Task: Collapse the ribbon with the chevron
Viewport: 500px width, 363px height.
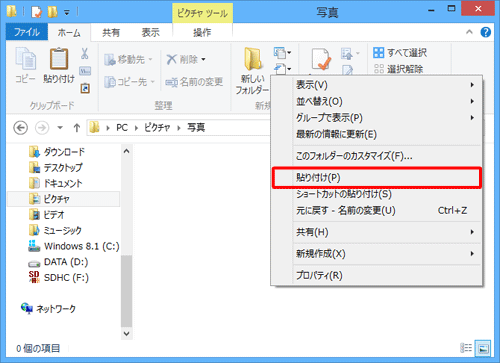Action: point(469,32)
